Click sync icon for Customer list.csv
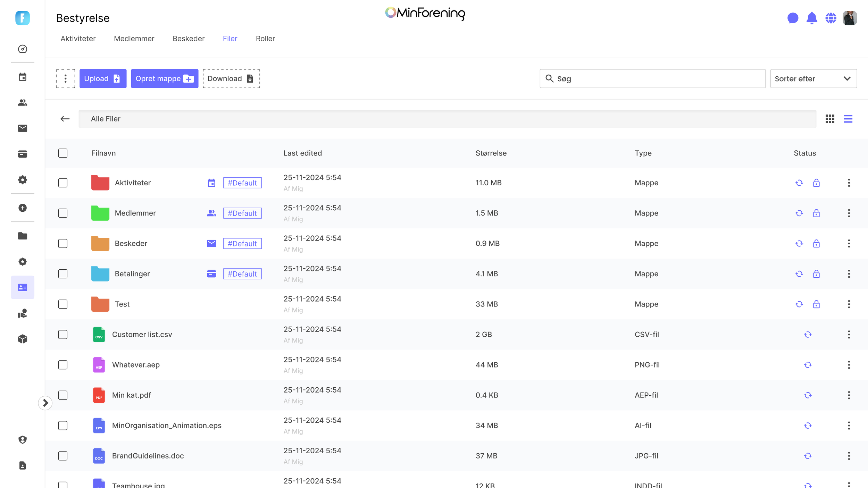The height and width of the screenshot is (488, 868). coord(808,335)
